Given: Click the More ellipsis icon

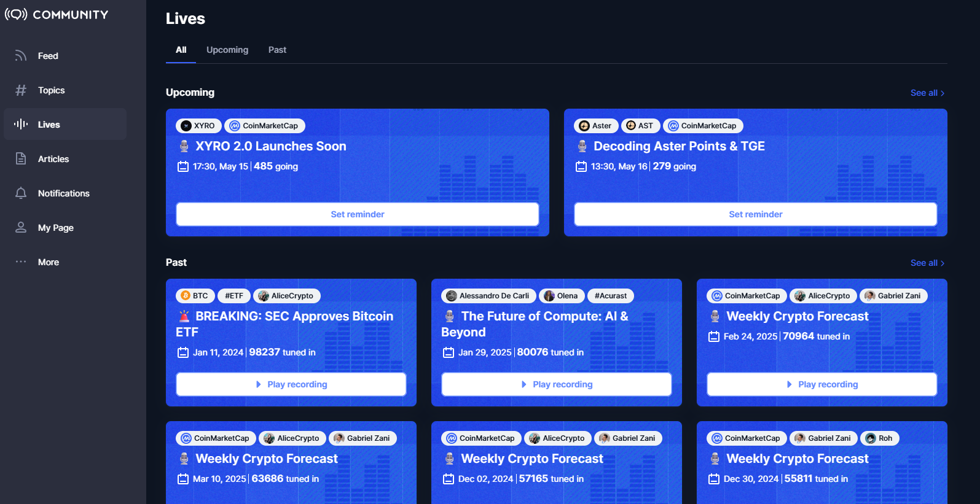Looking at the screenshot, I should click(21, 262).
